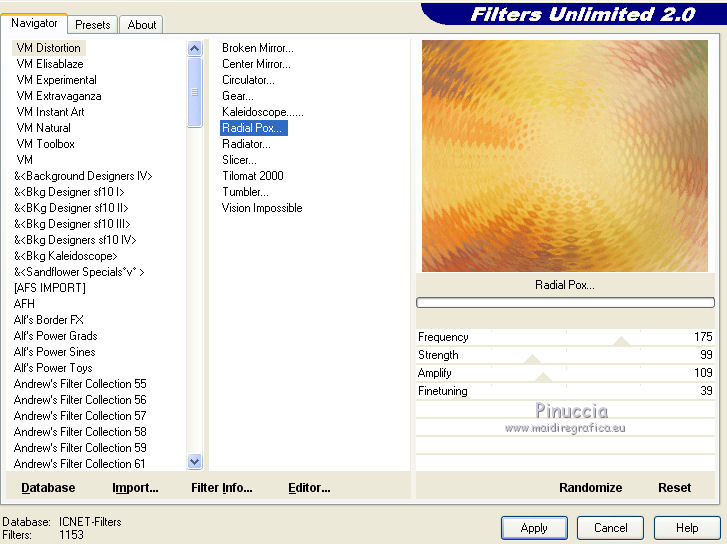This screenshot has width=727, height=544.
Task: Select Alf's Power Grads category
Action: click(x=56, y=336)
